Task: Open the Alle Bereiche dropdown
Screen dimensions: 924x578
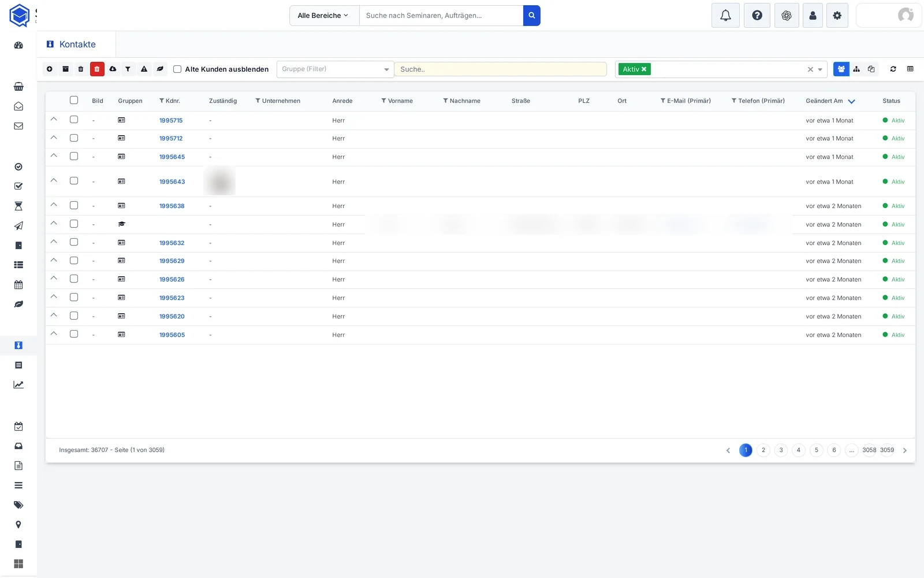Action: (324, 16)
